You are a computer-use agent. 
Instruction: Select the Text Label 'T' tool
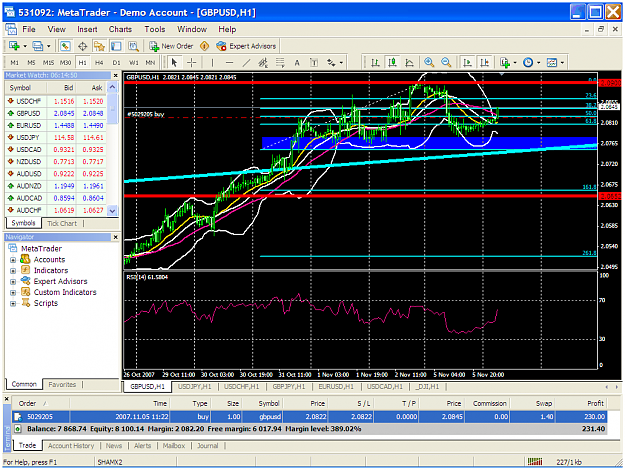pyautogui.click(x=314, y=63)
